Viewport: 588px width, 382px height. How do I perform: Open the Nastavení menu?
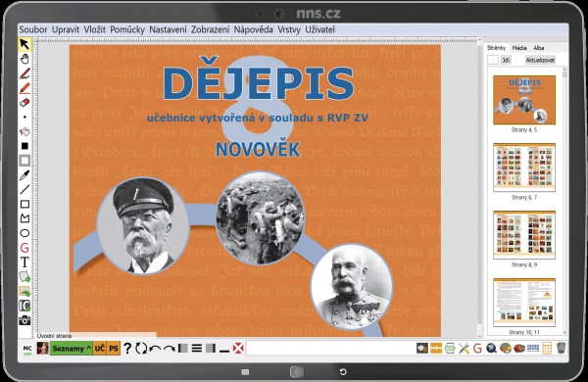[168, 29]
